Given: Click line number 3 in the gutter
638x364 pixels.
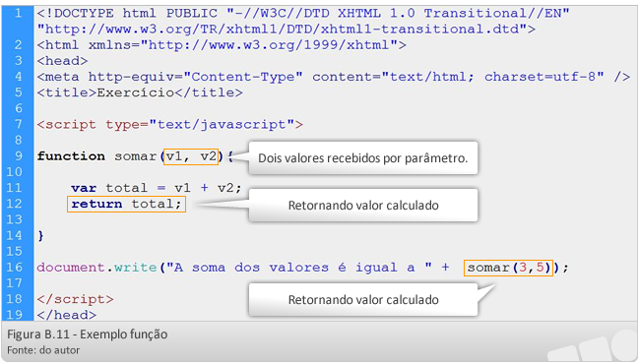Looking at the screenshot, I should pos(19,61).
